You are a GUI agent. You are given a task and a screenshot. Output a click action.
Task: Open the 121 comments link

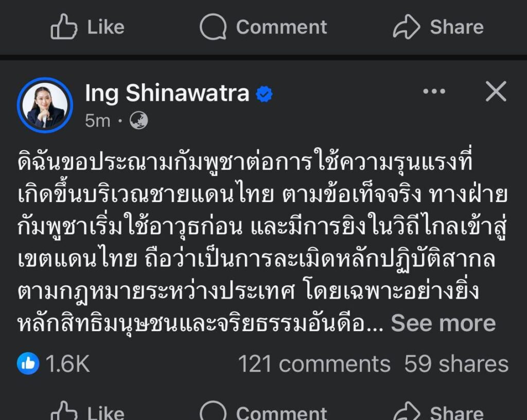click(314, 364)
